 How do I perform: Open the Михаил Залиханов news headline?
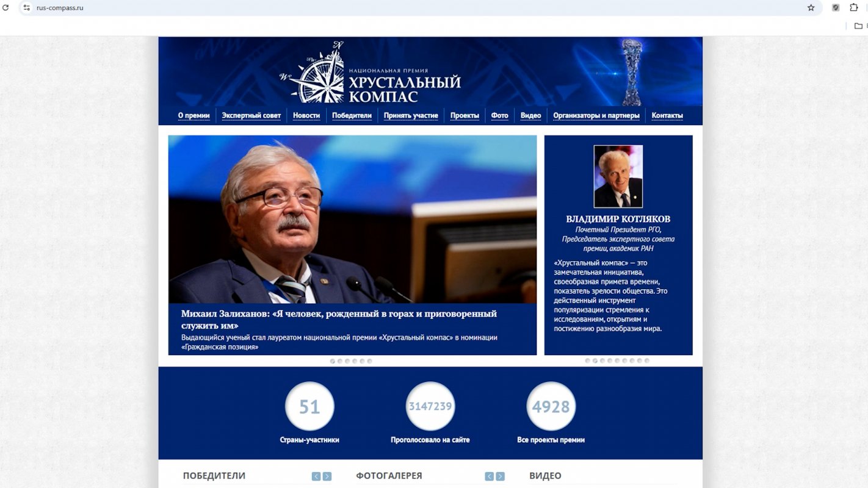[x=339, y=320]
